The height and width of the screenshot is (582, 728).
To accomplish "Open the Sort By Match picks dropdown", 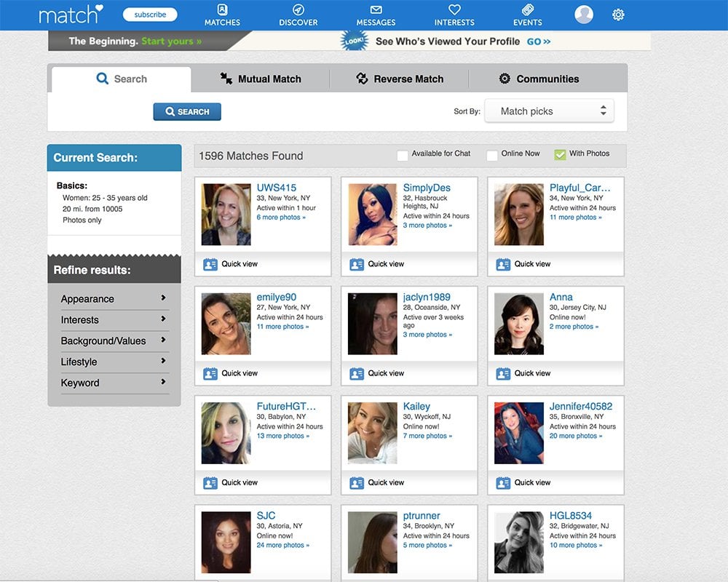I will click(549, 111).
